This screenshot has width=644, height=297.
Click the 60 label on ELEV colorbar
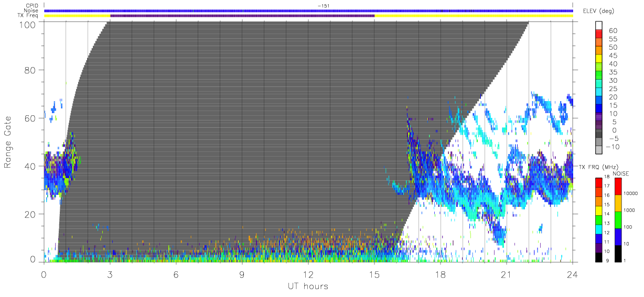click(x=613, y=30)
